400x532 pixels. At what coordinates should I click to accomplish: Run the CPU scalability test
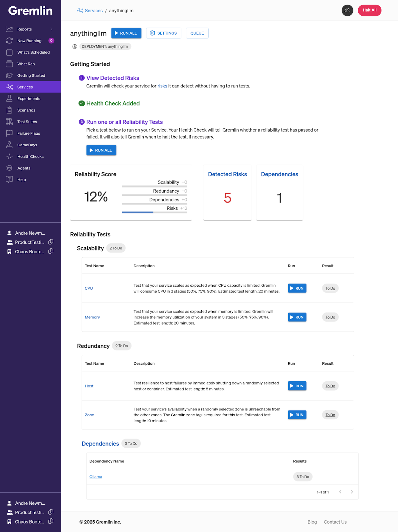pyautogui.click(x=297, y=288)
